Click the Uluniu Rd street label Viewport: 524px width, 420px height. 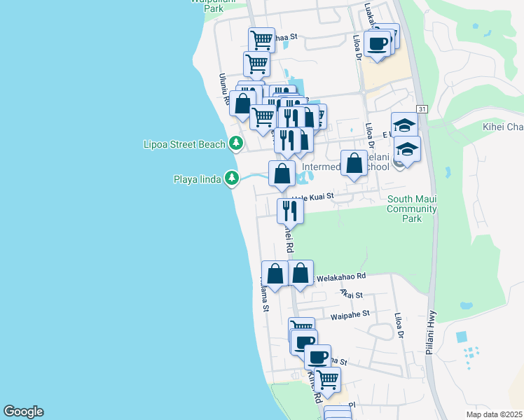223,87
